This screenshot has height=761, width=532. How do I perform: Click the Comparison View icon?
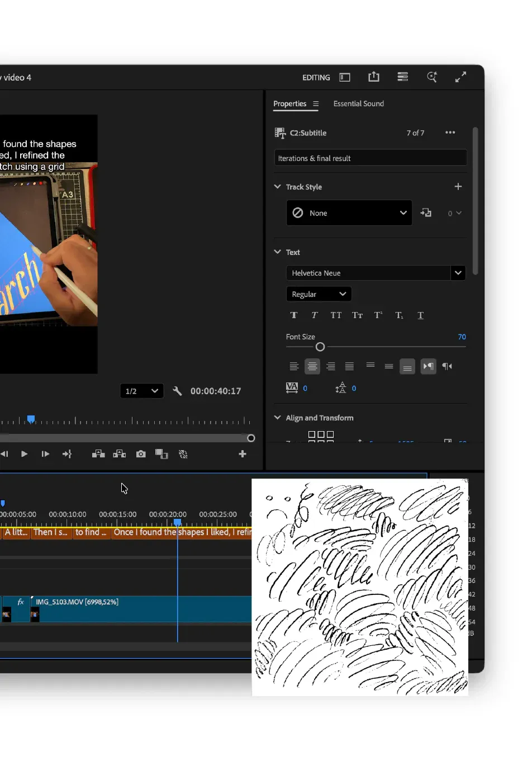tap(161, 454)
